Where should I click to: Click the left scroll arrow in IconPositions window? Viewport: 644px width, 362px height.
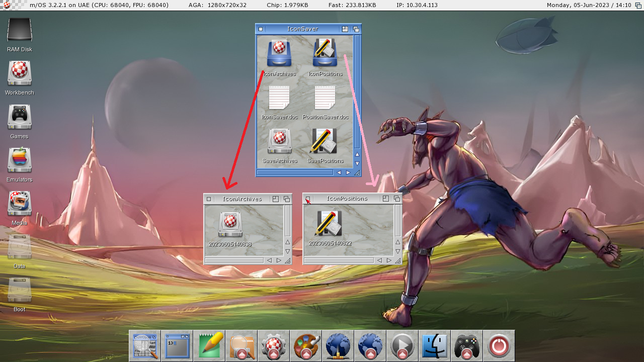coord(379,260)
